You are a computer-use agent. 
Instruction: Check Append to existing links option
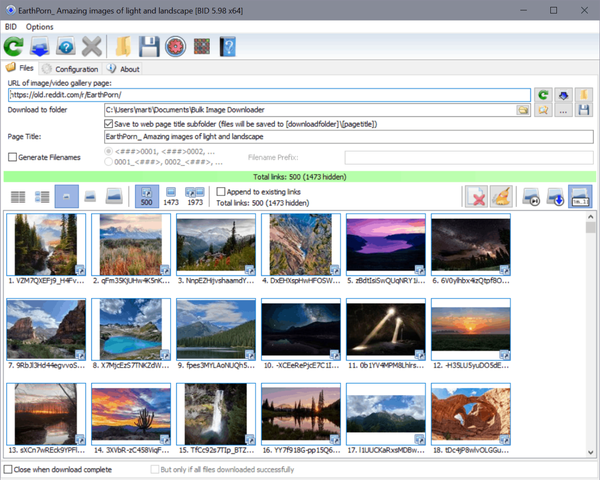(222, 191)
